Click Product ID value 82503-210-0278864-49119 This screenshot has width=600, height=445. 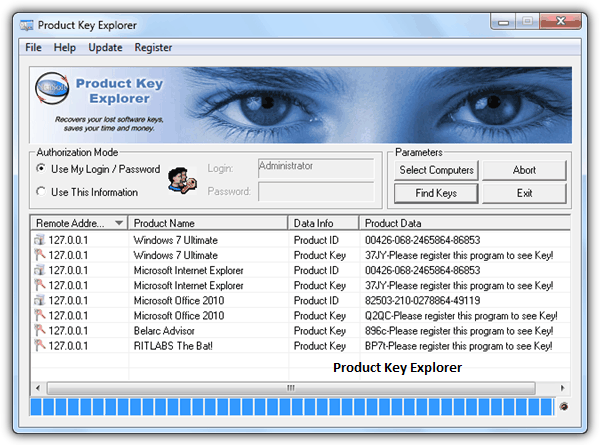click(422, 300)
